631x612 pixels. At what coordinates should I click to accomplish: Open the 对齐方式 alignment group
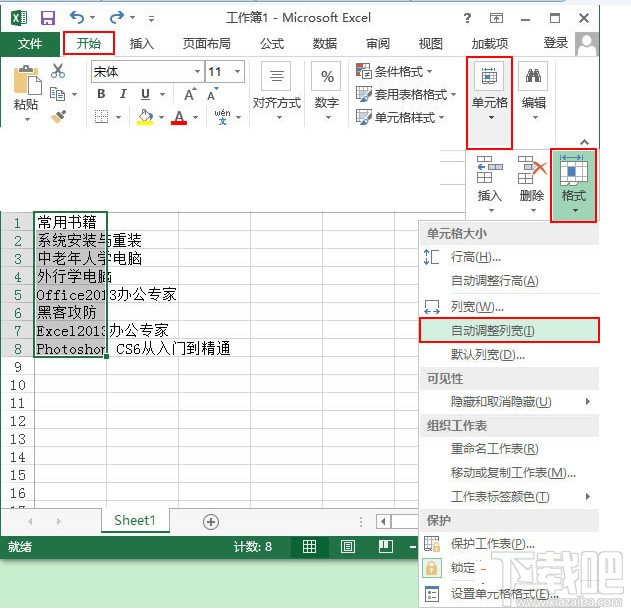click(277, 93)
